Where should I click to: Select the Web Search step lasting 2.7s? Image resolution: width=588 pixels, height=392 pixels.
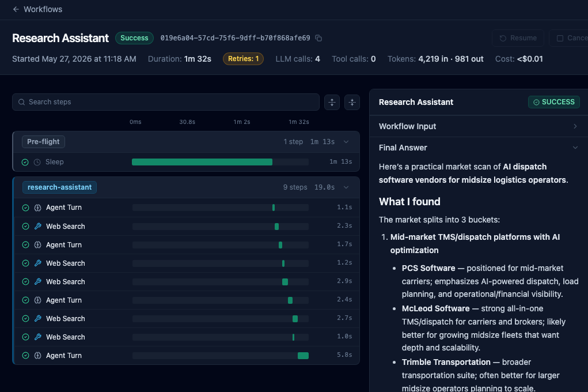coord(187,318)
